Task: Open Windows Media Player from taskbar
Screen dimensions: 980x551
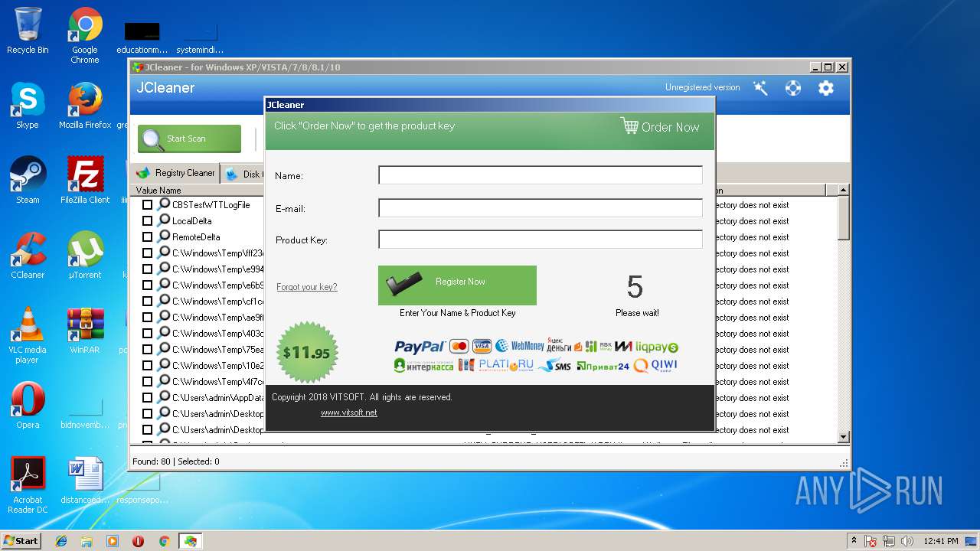Action: pos(113,541)
